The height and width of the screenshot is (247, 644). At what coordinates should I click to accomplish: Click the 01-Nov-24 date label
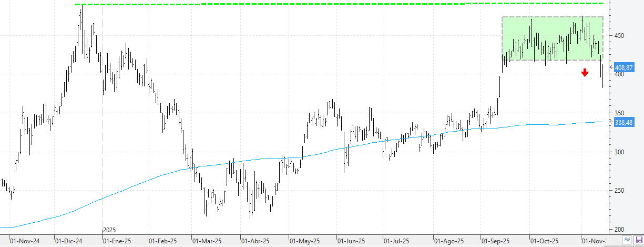coord(24,241)
